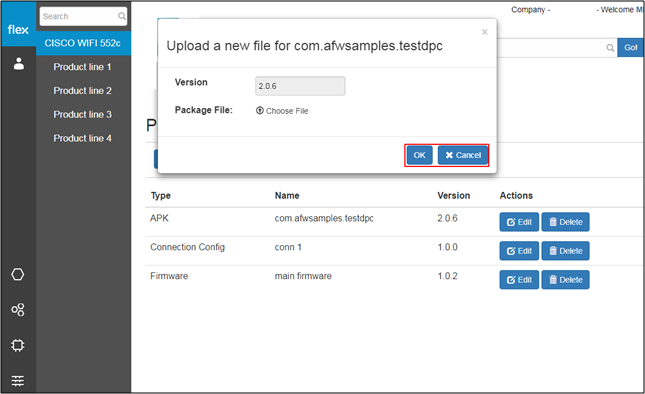Viewport: 645px width, 394px height.
Task: Click Choose File for package upload
Action: (282, 111)
